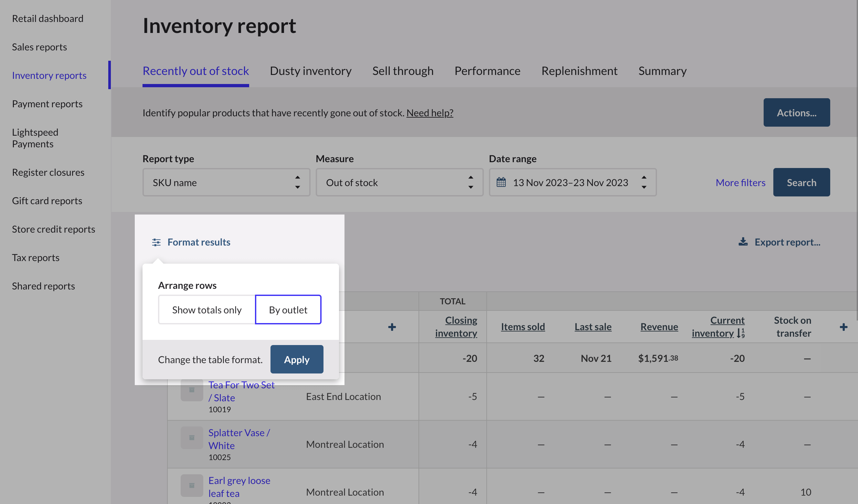Click the Export report... link

(788, 242)
